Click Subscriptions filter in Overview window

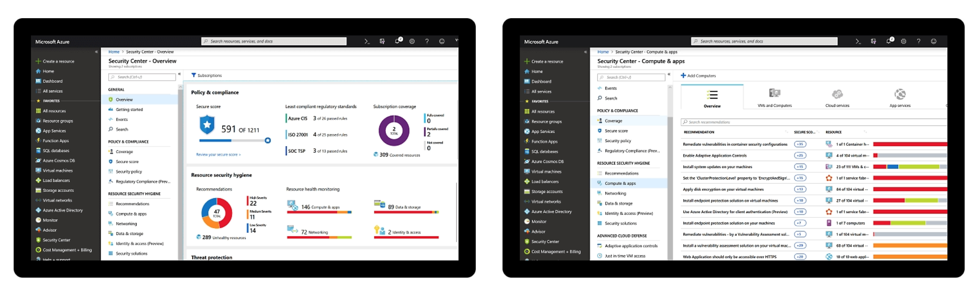207,75
